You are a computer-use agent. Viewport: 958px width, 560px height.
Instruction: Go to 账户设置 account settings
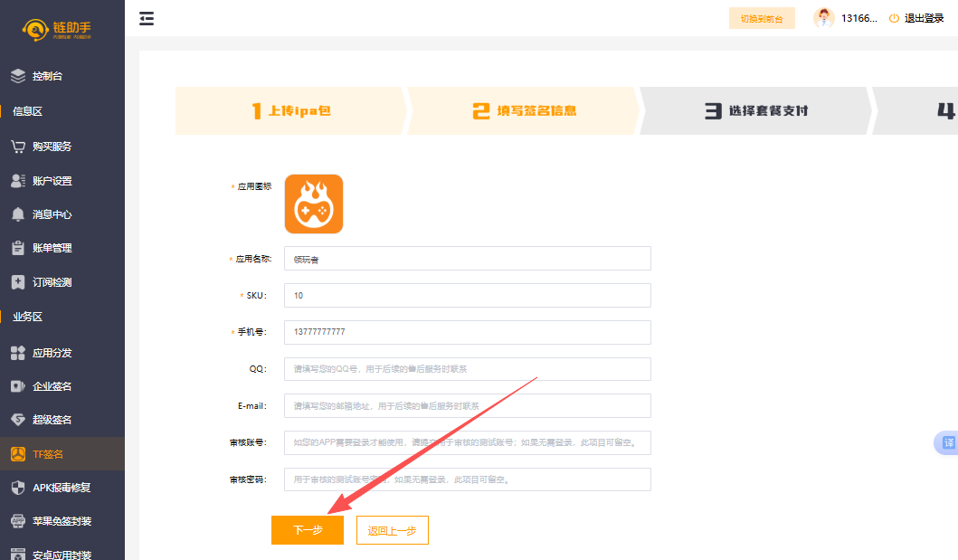pyautogui.click(x=52, y=181)
